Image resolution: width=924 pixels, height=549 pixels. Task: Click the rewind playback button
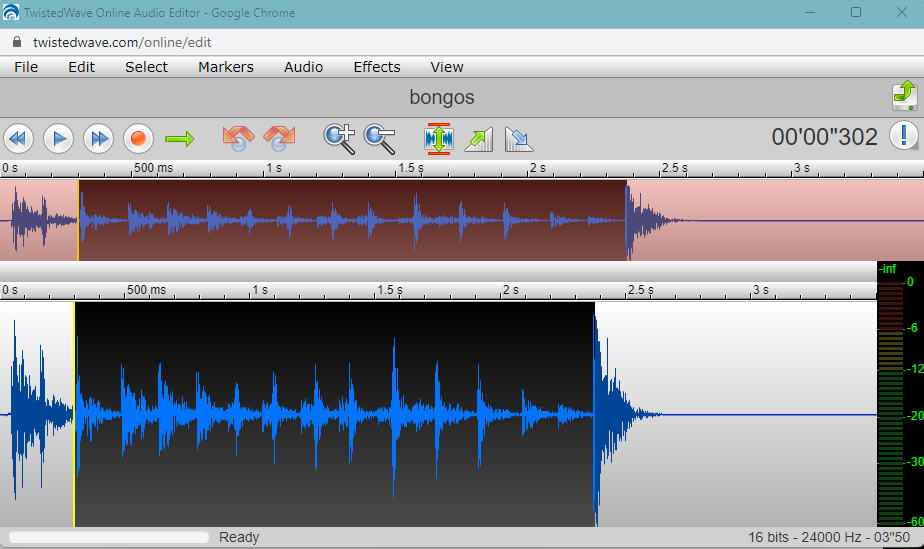[x=18, y=139]
